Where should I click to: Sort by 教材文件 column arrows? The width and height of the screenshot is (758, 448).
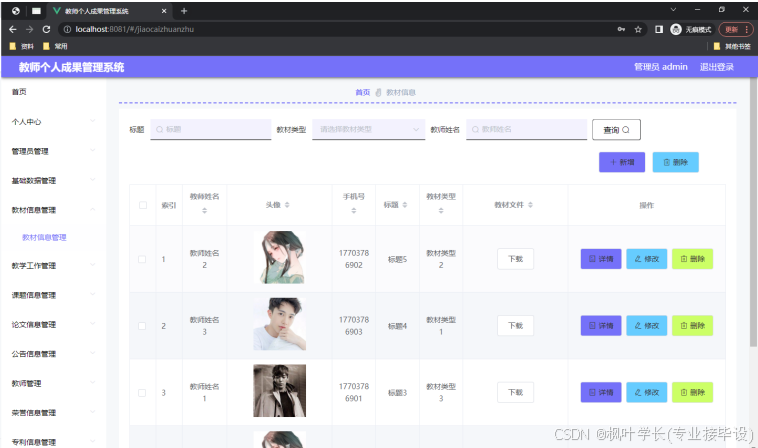pyautogui.click(x=530, y=205)
